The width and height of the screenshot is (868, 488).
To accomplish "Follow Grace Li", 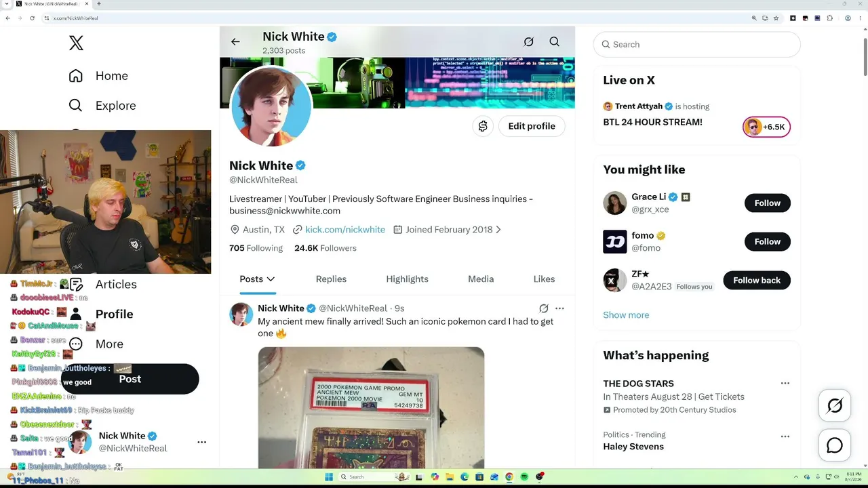I will [x=768, y=203].
